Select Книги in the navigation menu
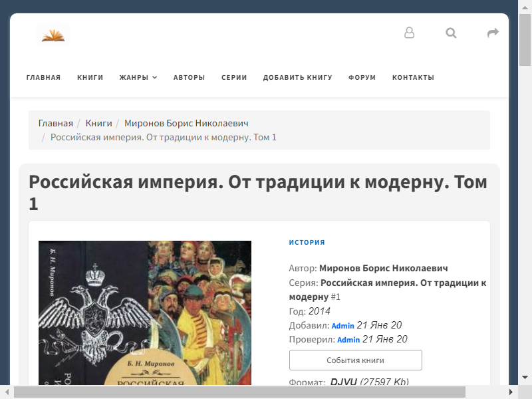This screenshot has height=399, width=532. [90, 78]
